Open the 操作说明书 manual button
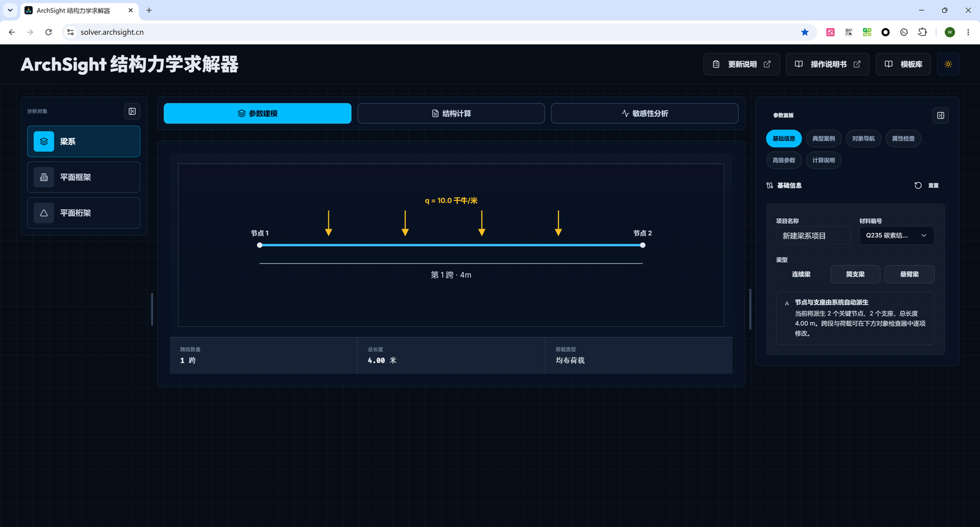980x527 pixels. (828, 64)
